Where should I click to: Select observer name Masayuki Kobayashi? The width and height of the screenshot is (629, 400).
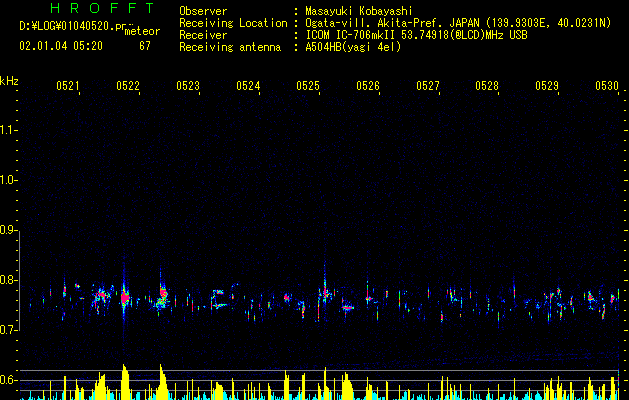pos(359,11)
